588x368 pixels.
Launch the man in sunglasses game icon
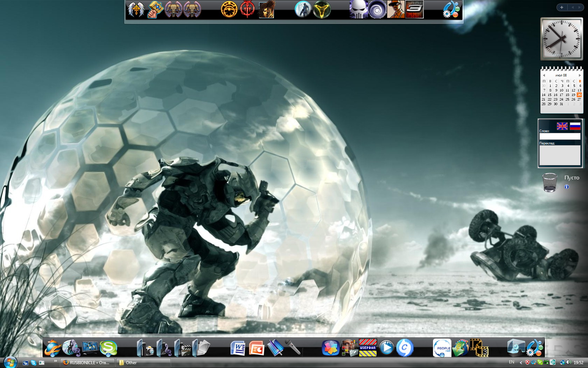(x=396, y=9)
